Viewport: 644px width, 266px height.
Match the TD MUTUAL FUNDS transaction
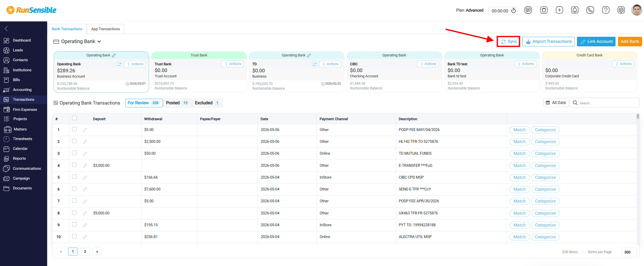[x=519, y=154]
